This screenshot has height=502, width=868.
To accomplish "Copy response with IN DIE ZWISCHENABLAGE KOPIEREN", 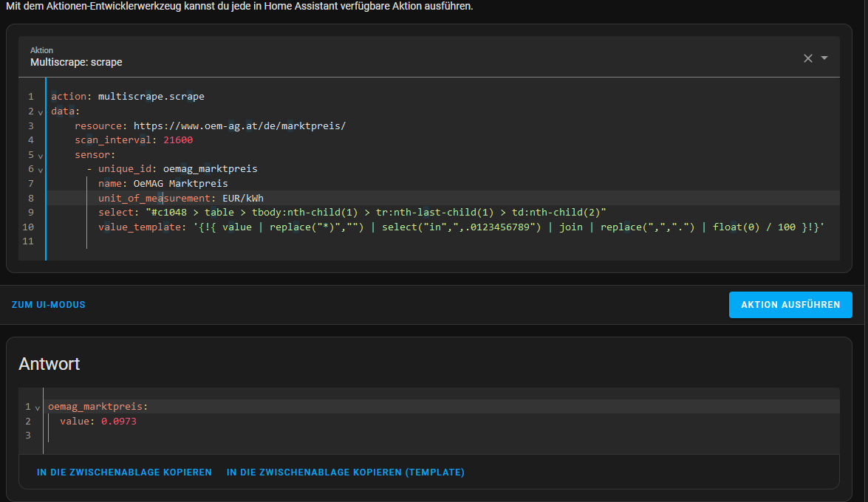I will coord(124,472).
